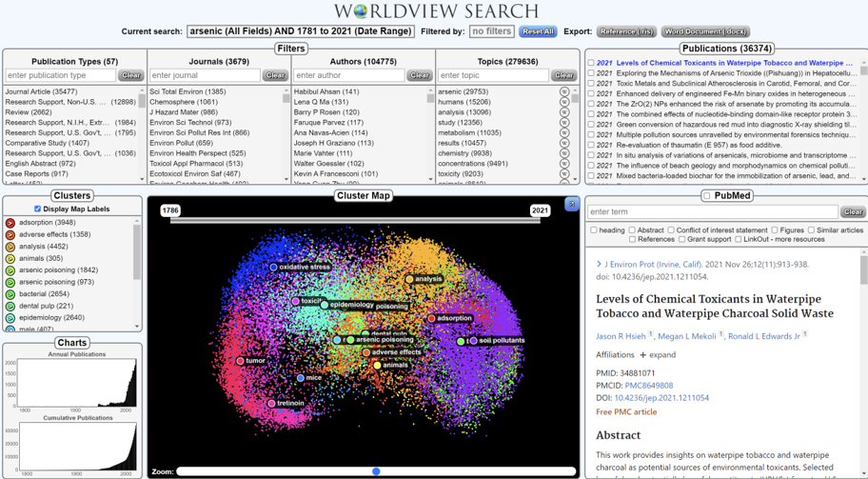The width and height of the screenshot is (868, 479).
Task: Check the Abstract option
Action: (x=632, y=230)
